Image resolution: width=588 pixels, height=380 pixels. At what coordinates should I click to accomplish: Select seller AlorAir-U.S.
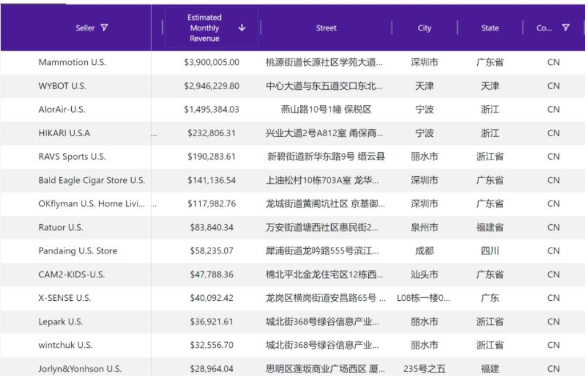62,109
